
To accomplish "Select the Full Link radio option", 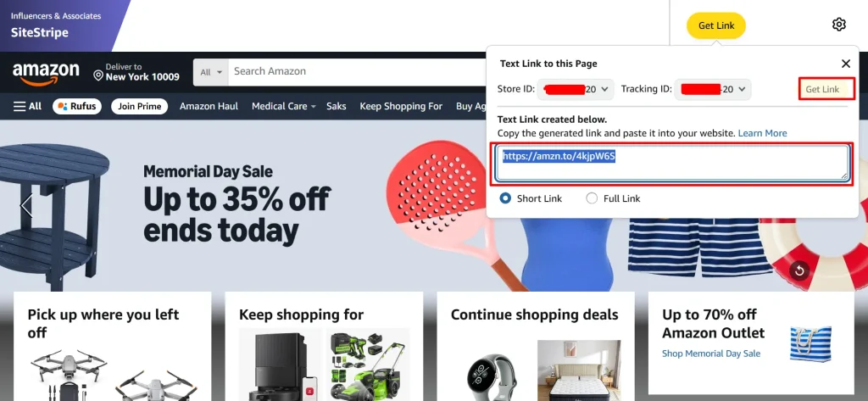I will 592,198.
